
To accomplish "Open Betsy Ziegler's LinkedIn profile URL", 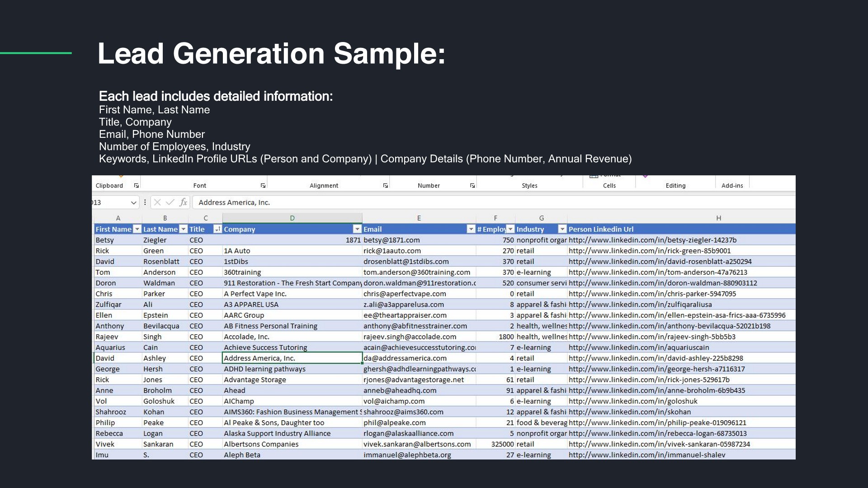I will [652, 240].
